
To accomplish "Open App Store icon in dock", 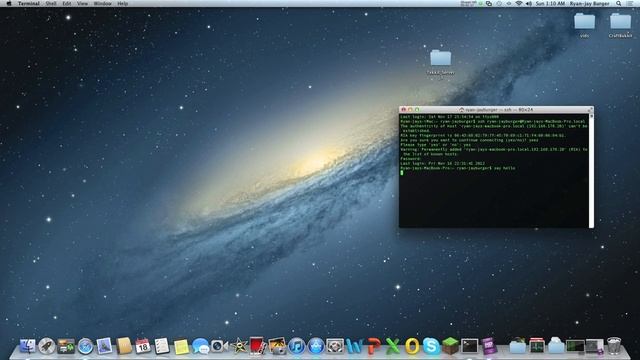I will point(316,346).
